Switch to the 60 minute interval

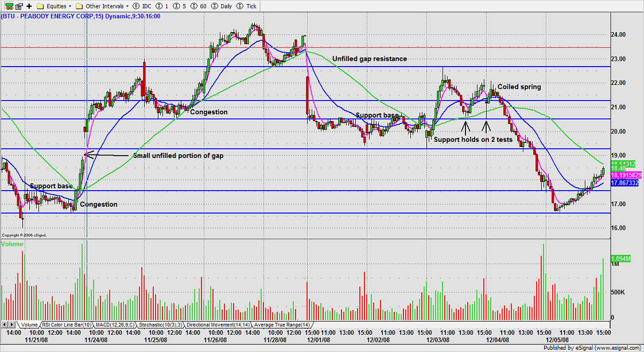point(199,6)
